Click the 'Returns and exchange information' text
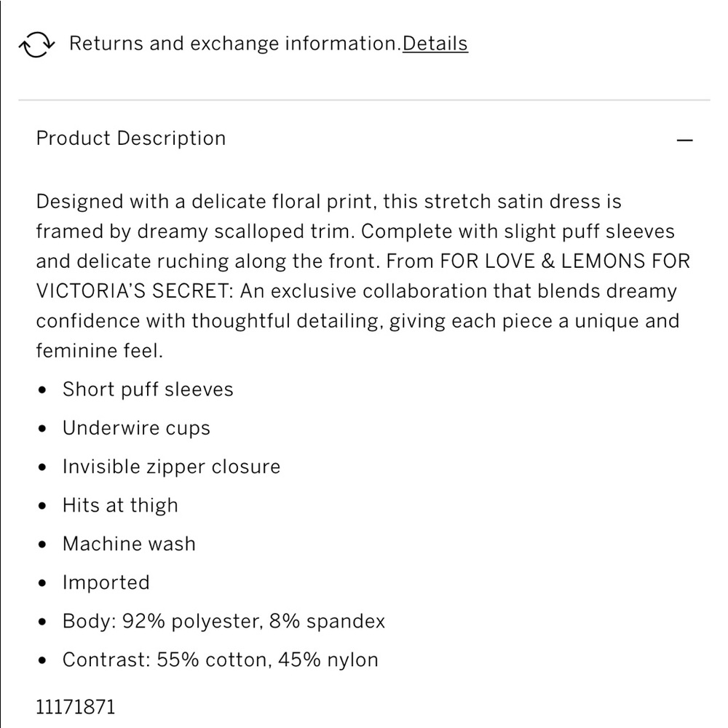728x728 pixels. (x=235, y=44)
